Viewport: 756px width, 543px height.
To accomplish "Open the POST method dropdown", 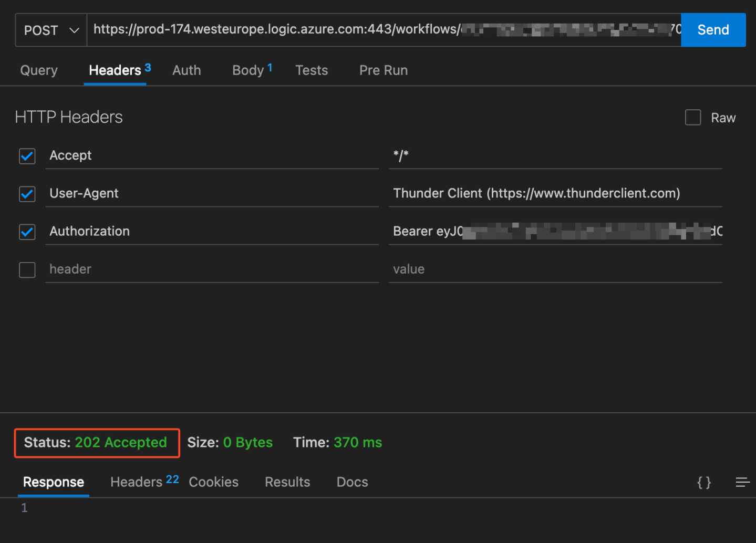I will pyautogui.click(x=50, y=30).
